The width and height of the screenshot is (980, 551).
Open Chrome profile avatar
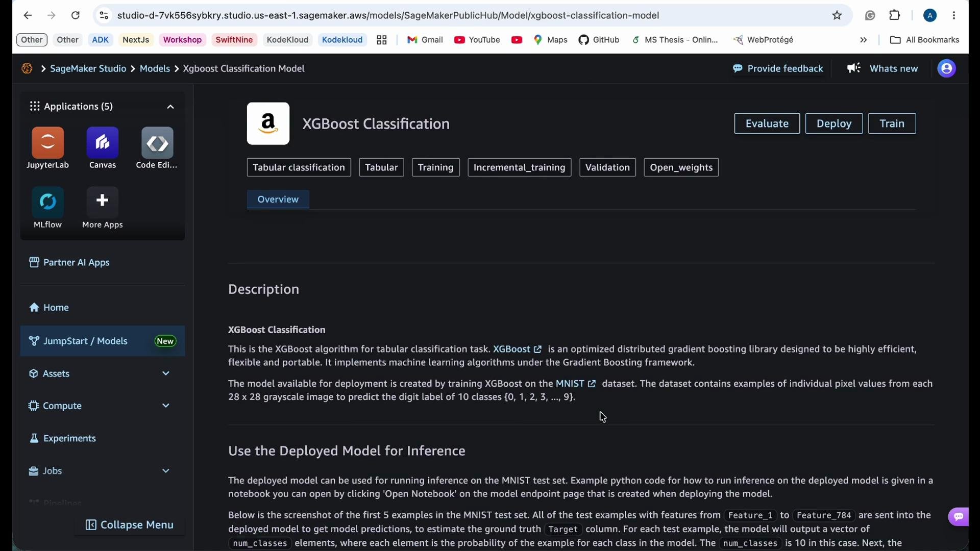point(930,15)
